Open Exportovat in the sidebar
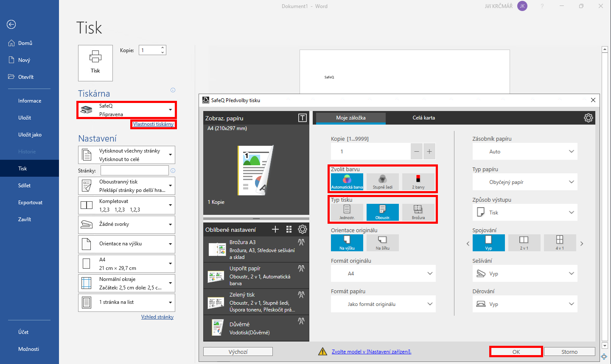Screen dimensions: 611x364 (x=29, y=203)
